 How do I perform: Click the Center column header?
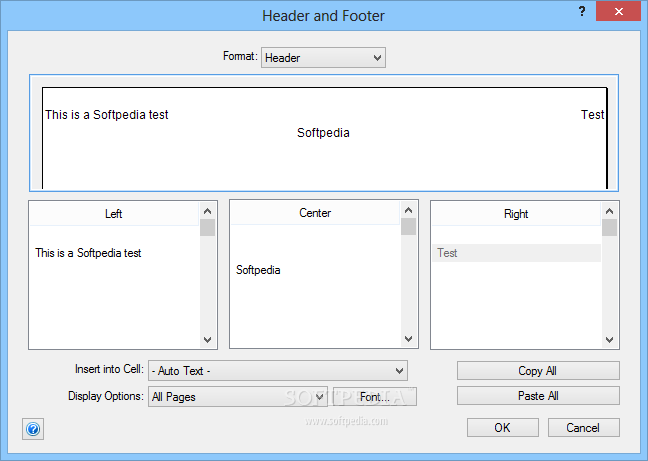click(x=315, y=213)
